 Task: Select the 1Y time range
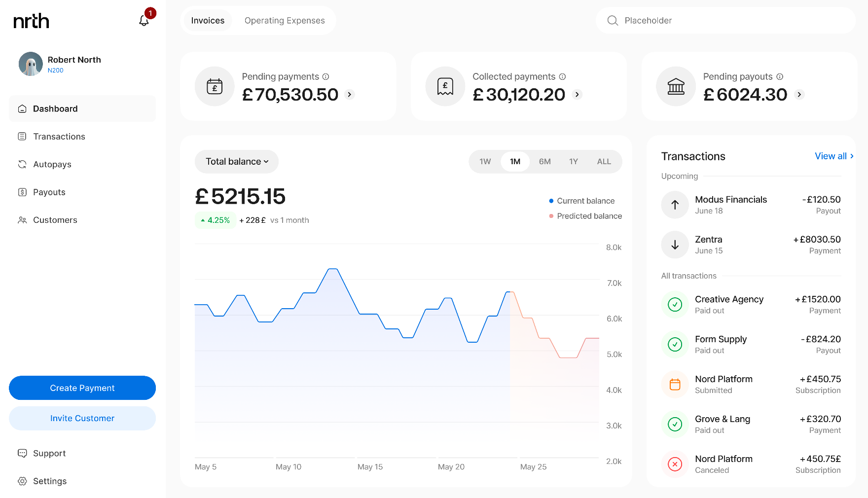(x=573, y=162)
